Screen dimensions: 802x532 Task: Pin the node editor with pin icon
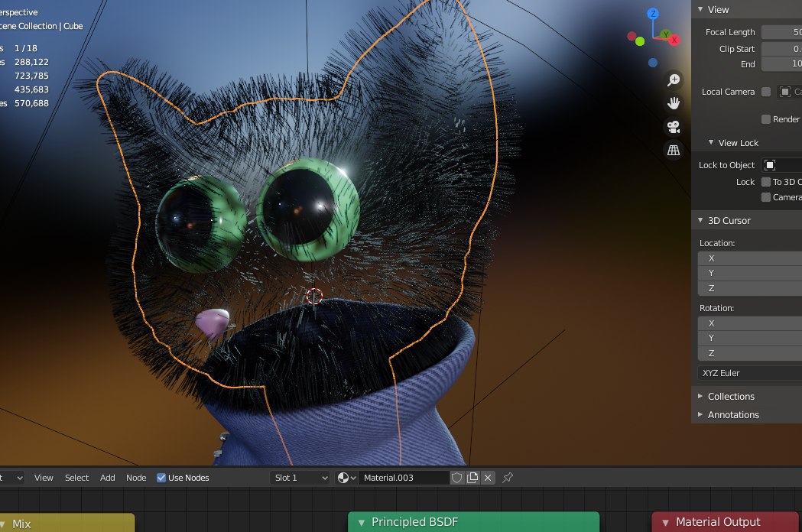pos(508,478)
